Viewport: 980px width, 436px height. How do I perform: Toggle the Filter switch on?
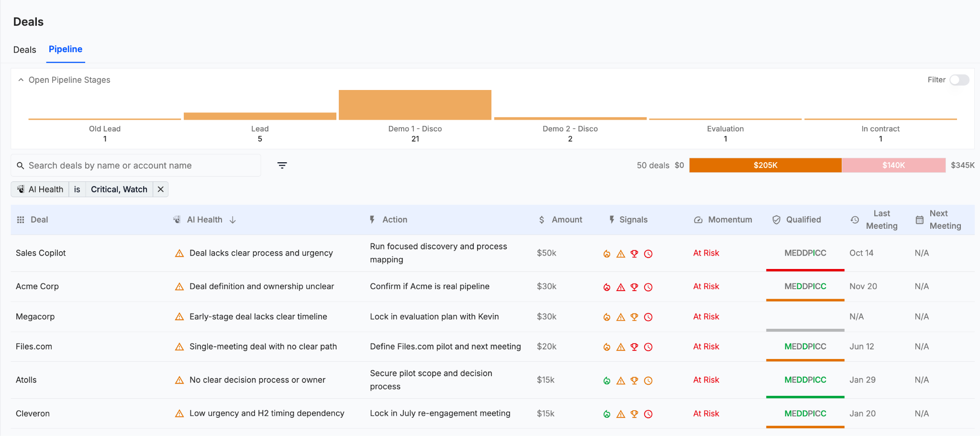click(x=959, y=80)
